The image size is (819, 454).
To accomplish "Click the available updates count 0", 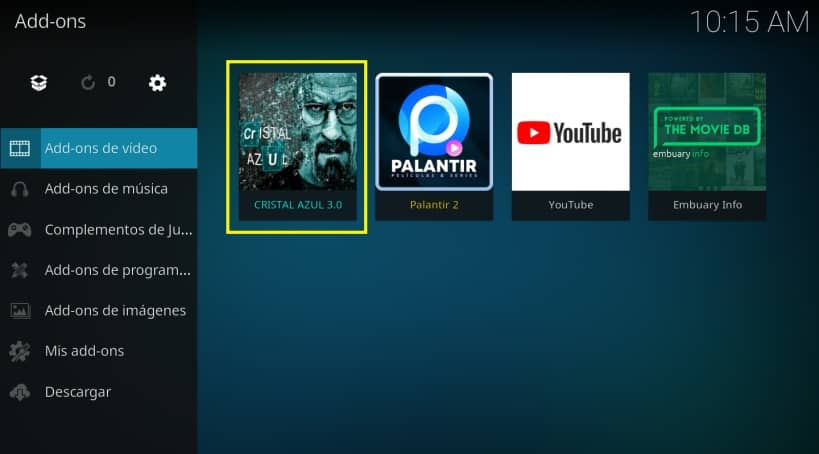I will click(x=111, y=82).
